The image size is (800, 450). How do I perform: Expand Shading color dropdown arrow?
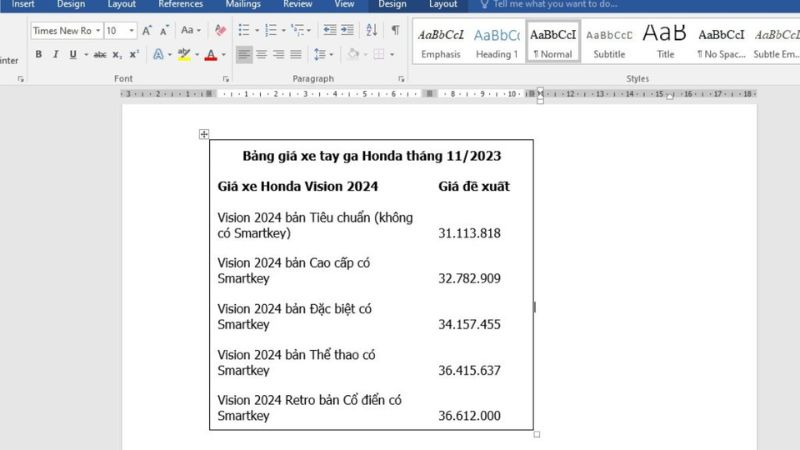tap(365, 55)
